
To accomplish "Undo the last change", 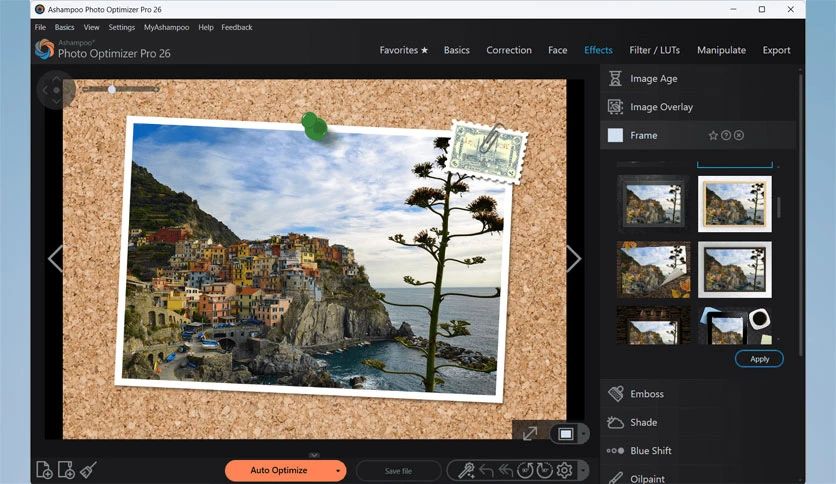I will (486, 470).
